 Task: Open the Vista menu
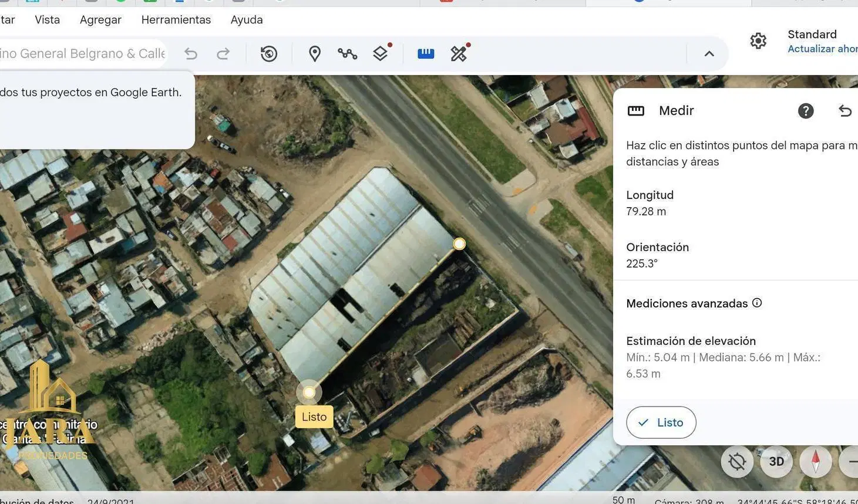pyautogui.click(x=47, y=20)
